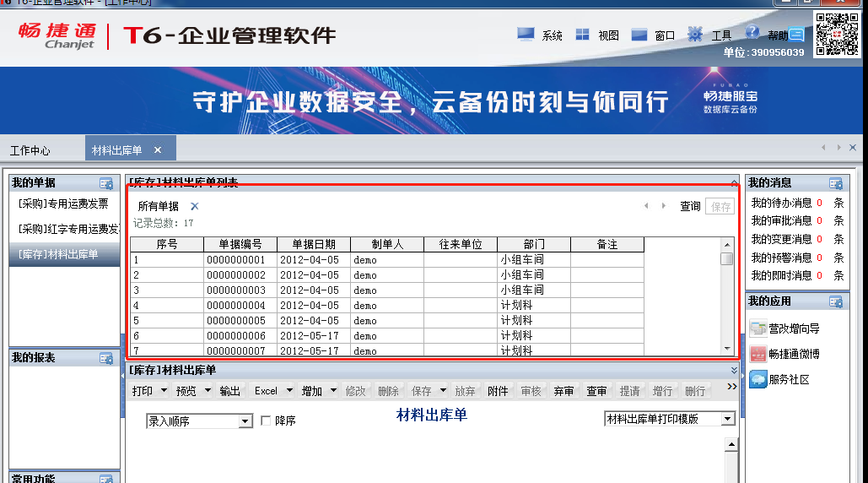Open 系统 menu

click(x=552, y=35)
